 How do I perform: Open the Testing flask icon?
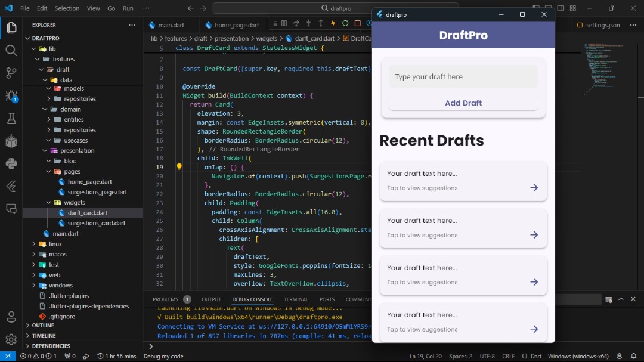pos(11,118)
